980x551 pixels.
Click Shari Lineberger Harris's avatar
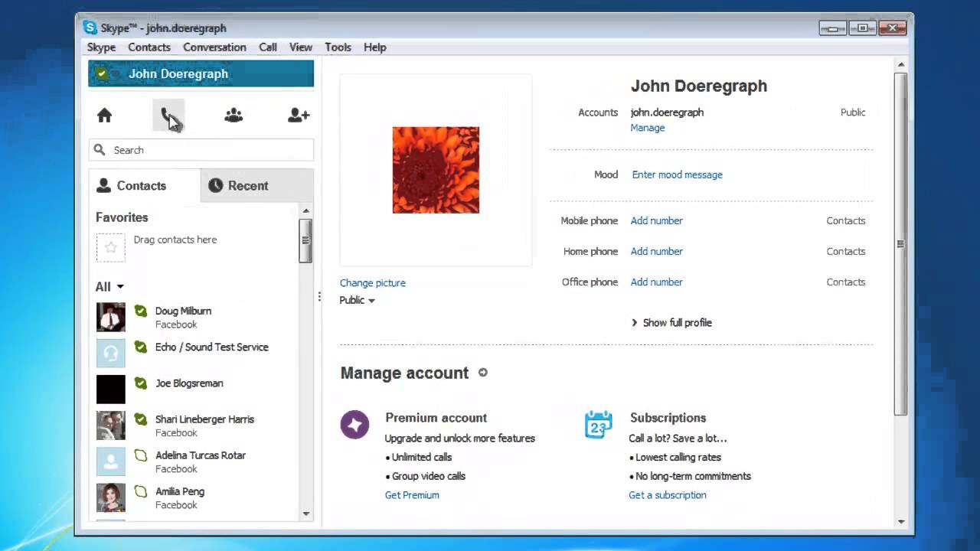point(110,425)
